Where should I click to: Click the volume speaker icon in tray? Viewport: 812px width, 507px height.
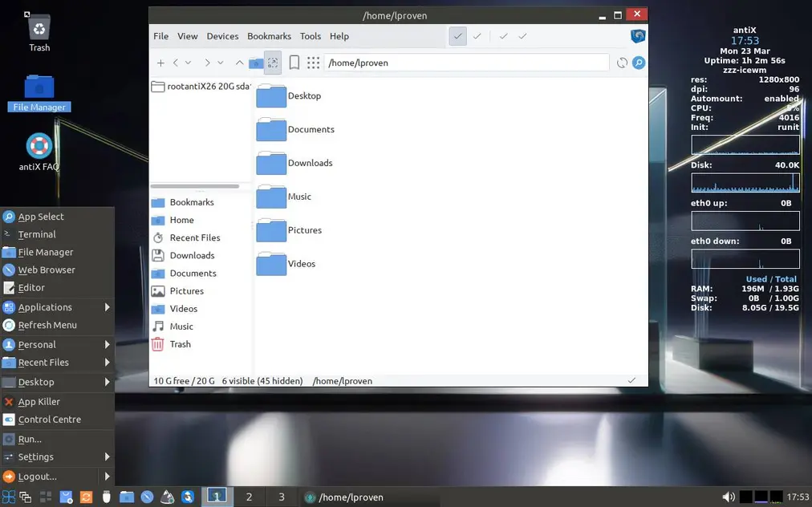point(729,497)
